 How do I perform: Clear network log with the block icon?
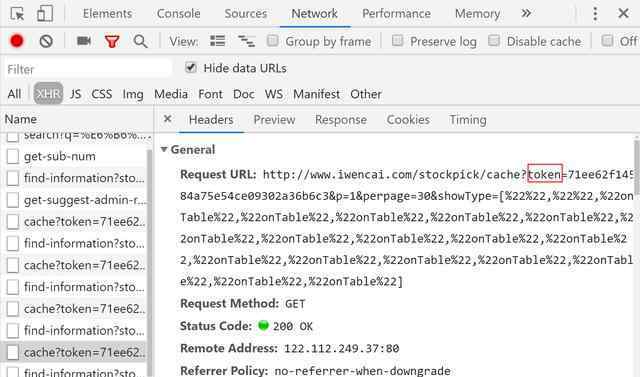click(46, 41)
